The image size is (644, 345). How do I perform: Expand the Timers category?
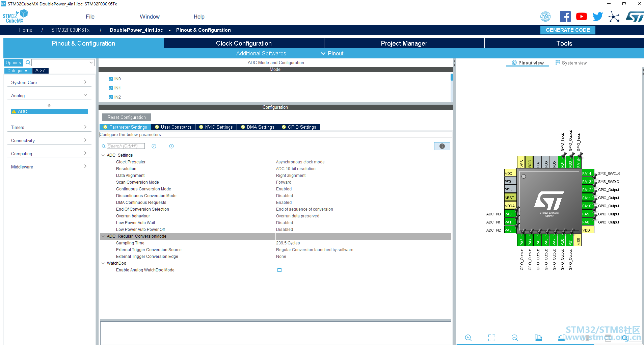coord(49,127)
